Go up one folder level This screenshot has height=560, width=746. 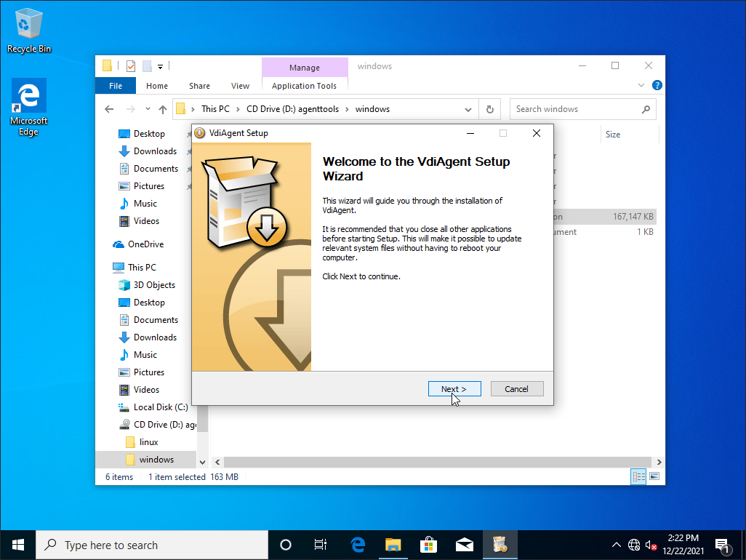pos(163,109)
